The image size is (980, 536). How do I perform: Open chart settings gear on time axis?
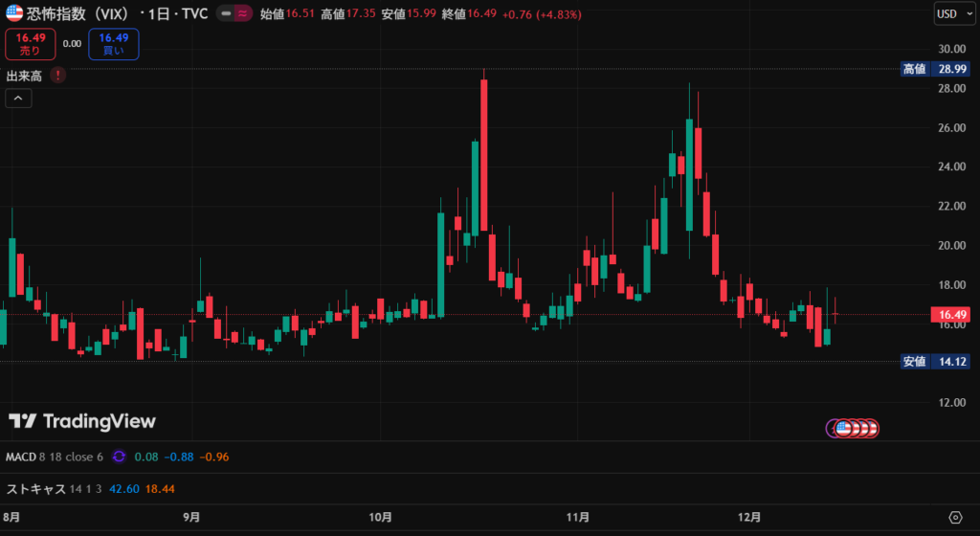click(x=954, y=517)
